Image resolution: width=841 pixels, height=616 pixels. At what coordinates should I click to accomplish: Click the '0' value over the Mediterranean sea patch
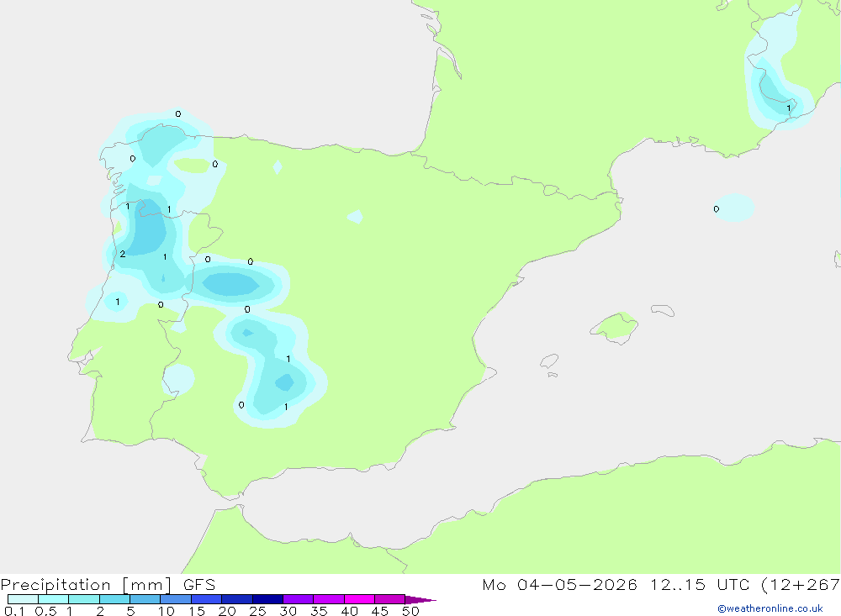pyautogui.click(x=717, y=209)
